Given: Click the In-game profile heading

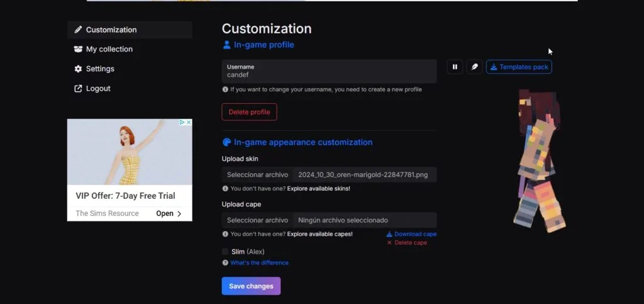Looking at the screenshot, I should click(258, 45).
